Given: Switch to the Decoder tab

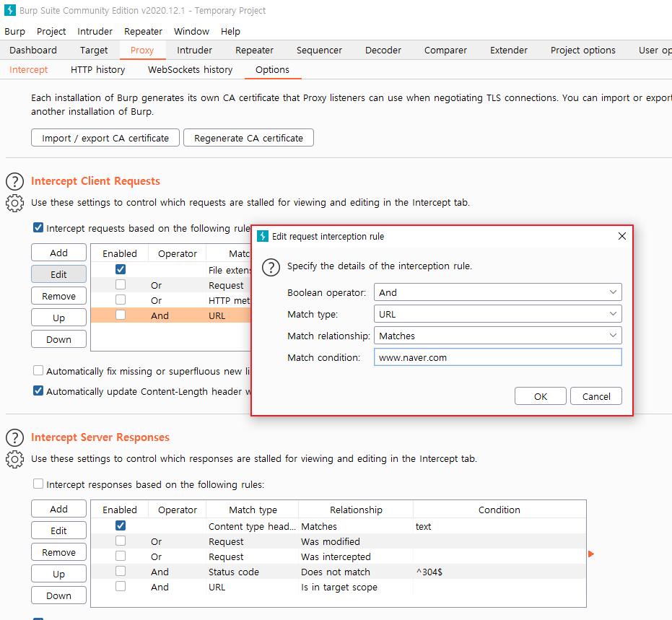Looking at the screenshot, I should (383, 50).
